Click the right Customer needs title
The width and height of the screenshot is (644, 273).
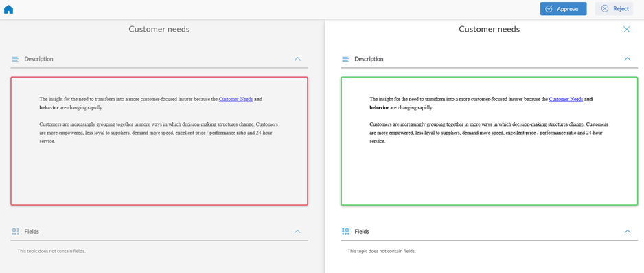(x=489, y=29)
